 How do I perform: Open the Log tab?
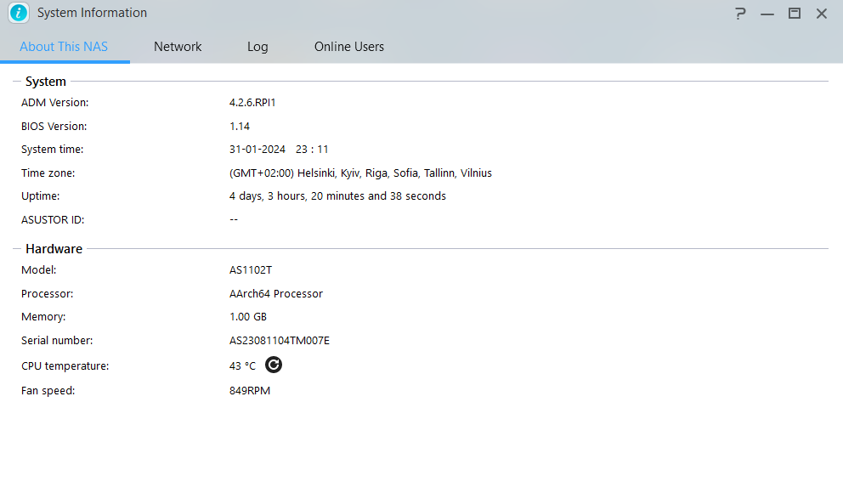tap(257, 47)
